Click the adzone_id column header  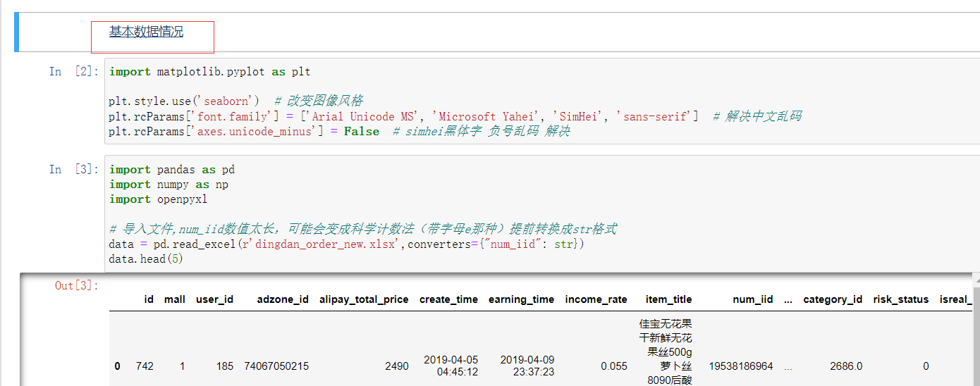[x=283, y=299]
